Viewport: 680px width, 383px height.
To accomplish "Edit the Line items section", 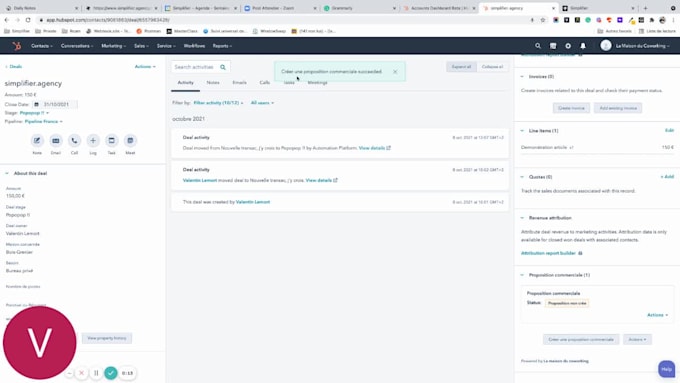I will click(x=669, y=131).
